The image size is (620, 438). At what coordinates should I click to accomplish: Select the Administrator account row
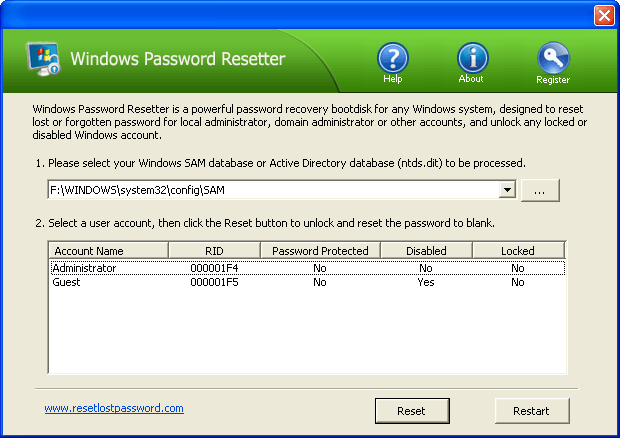(x=308, y=268)
